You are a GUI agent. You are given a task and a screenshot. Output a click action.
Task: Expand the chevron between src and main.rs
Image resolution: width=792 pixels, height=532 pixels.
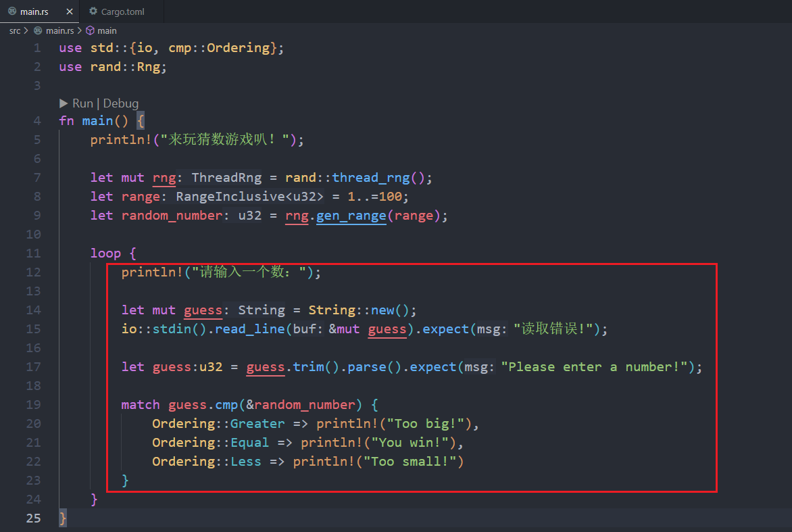[27, 30]
